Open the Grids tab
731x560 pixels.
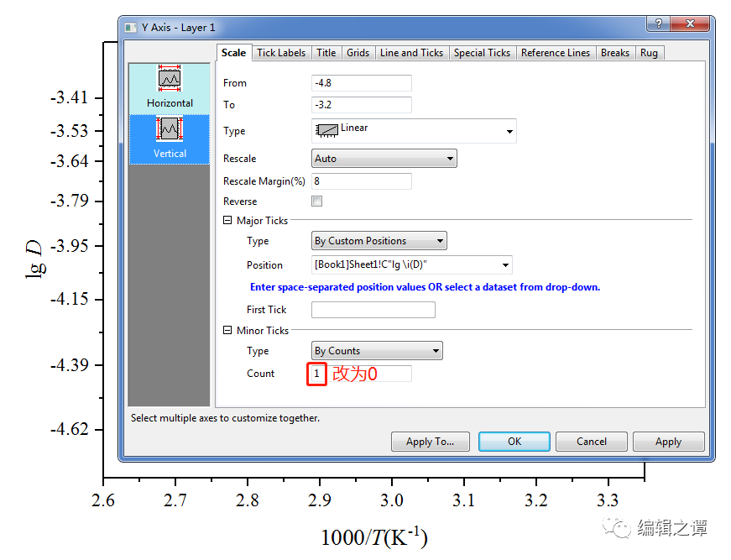coord(358,52)
